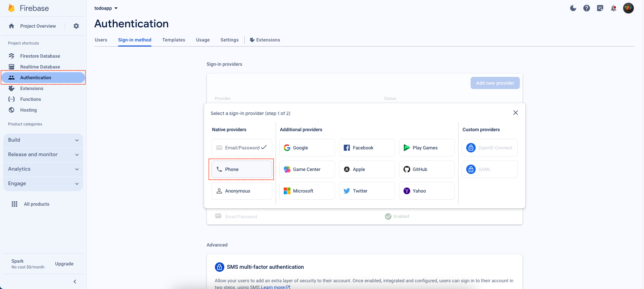
Task: Open the user account avatar
Action: [x=628, y=8]
